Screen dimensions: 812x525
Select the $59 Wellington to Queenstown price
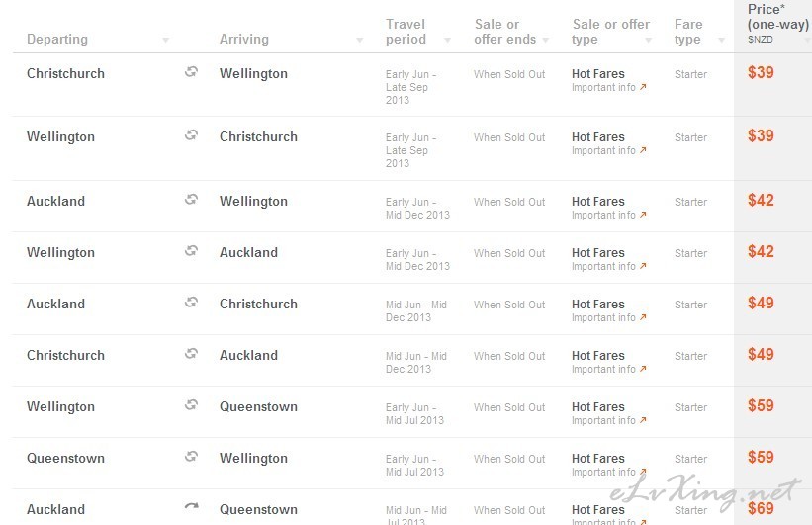(x=761, y=405)
